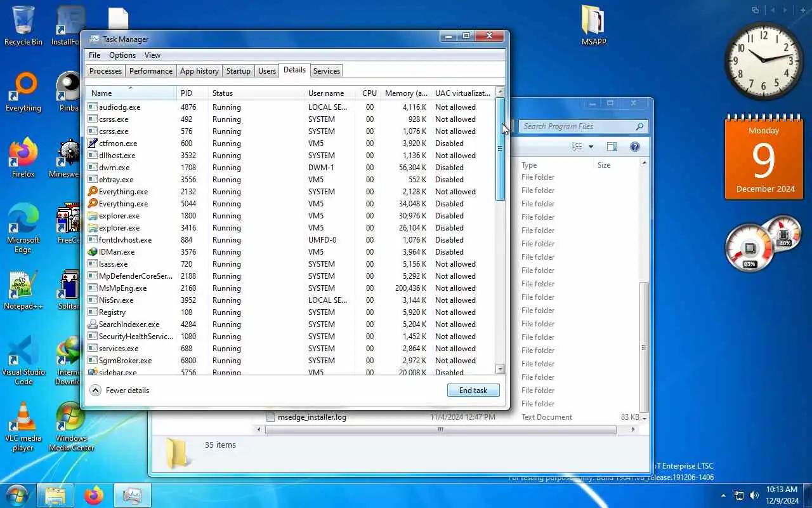Click the End task button
The height and width of the screenshot is (508, 812).
click(x=473, y=391)
